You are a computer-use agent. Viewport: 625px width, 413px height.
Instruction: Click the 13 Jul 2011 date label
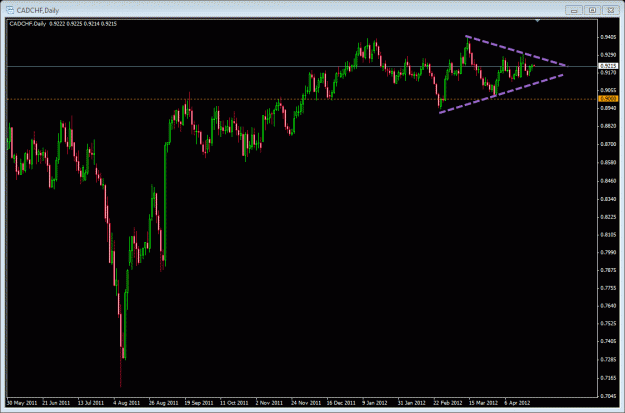(90, 403)
